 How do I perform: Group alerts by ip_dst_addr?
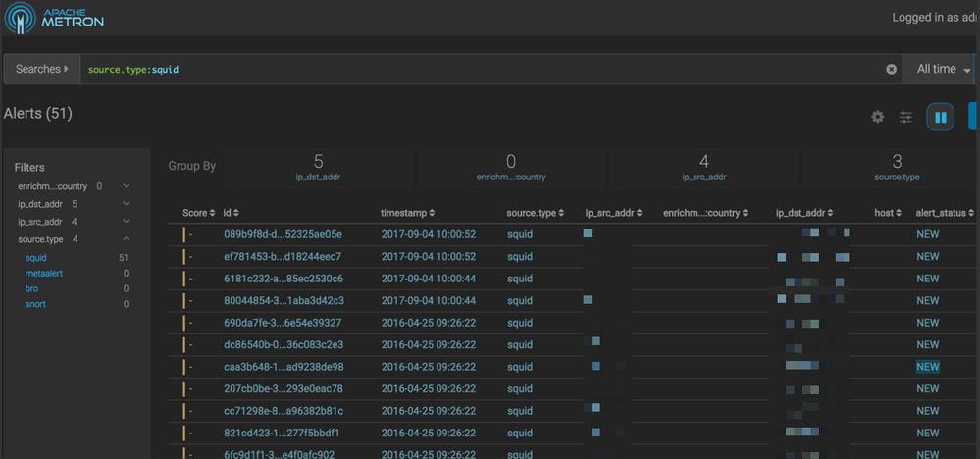coord(318,168)
